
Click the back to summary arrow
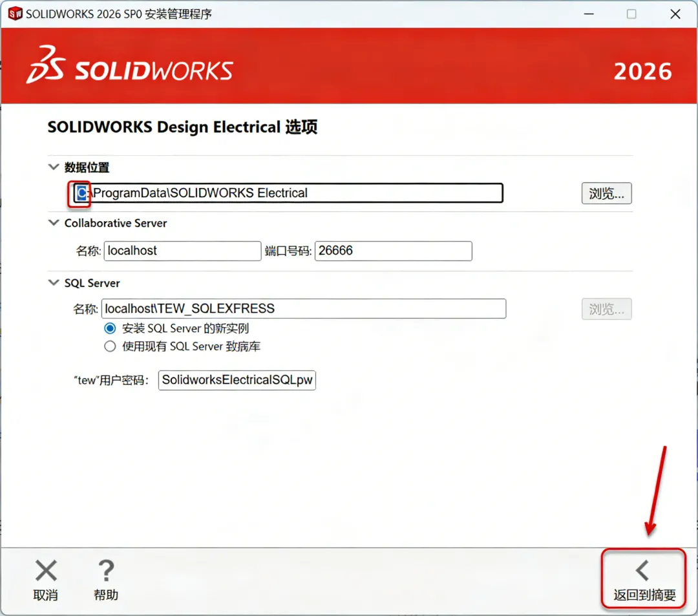point(643,570)
